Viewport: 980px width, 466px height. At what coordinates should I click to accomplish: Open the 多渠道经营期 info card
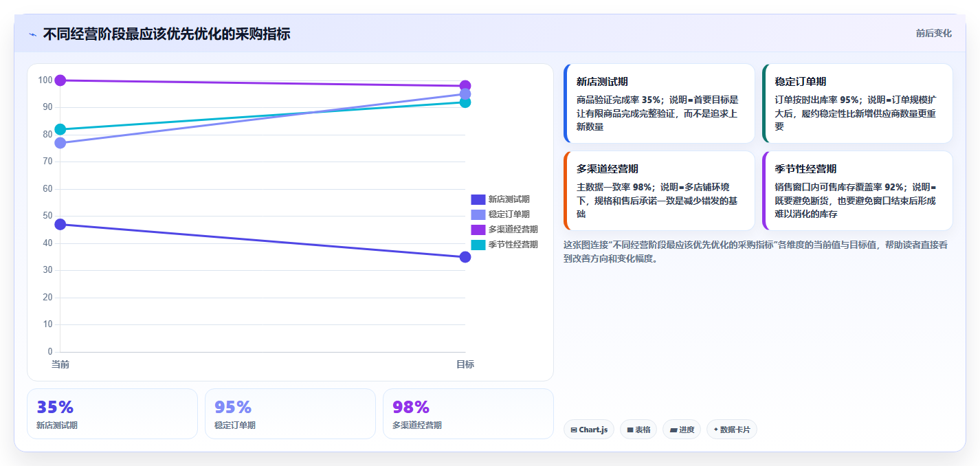click(659, 191)
